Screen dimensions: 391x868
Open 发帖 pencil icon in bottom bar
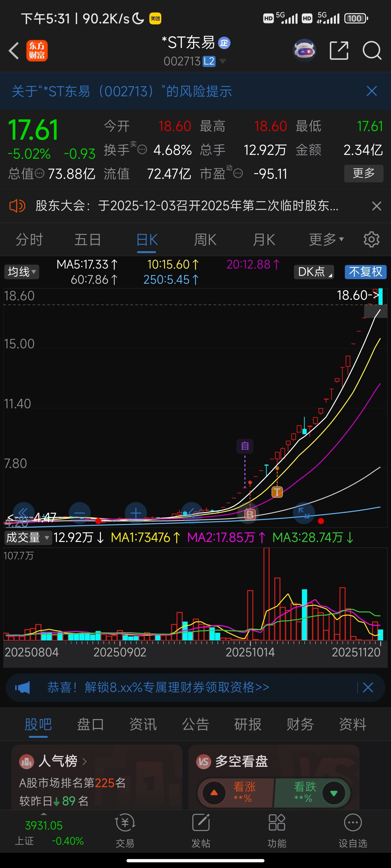pyautogui.click(x=201, y=823)
